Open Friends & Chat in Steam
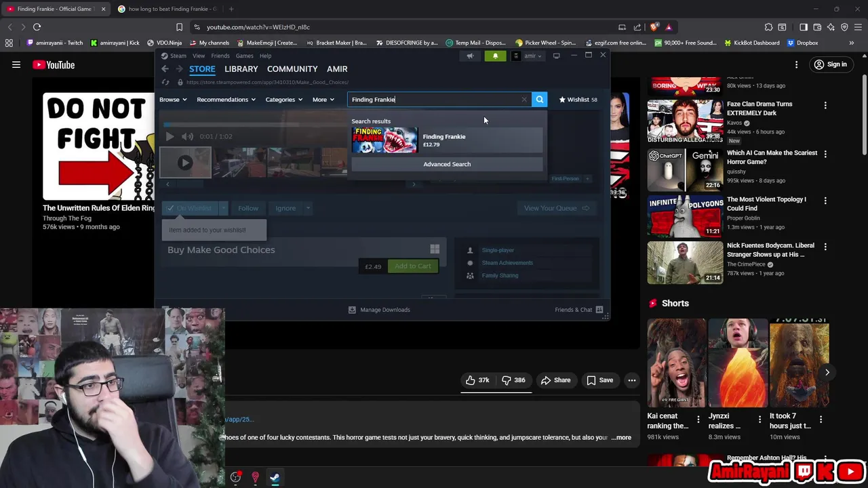 [578, 310]
